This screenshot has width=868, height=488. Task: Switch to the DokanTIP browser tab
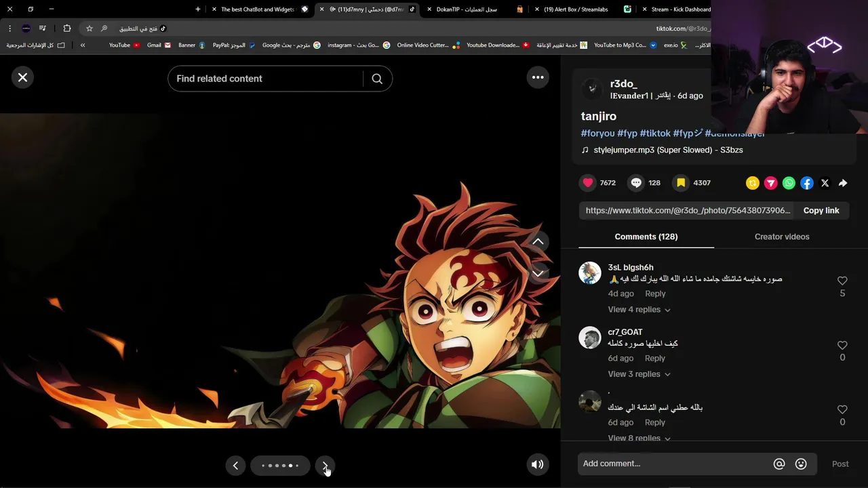tap(475, 9)
